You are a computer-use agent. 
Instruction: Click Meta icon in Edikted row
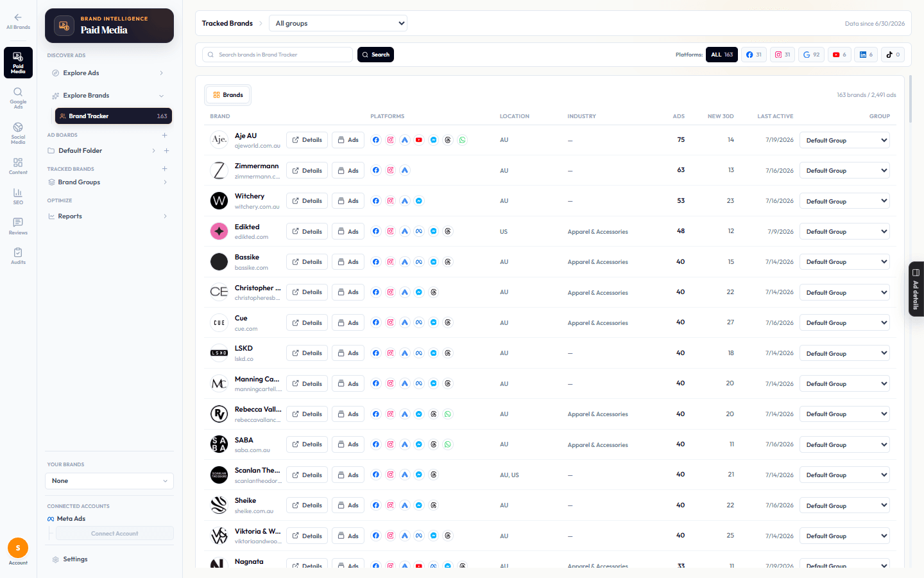(419, 231)
